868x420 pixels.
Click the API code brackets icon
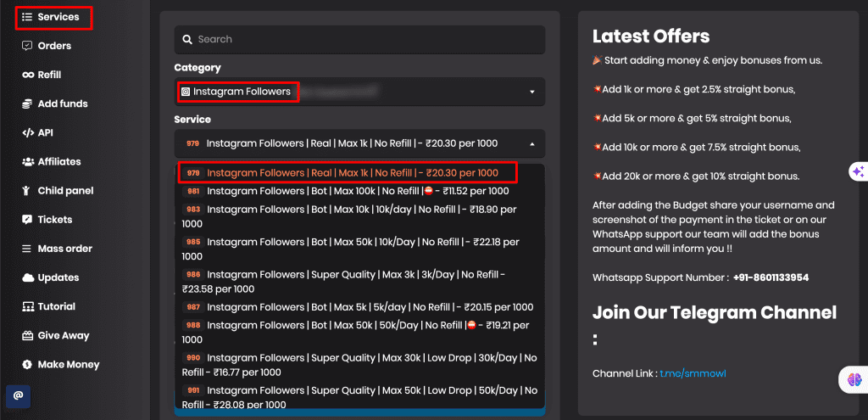click(28, 133)
